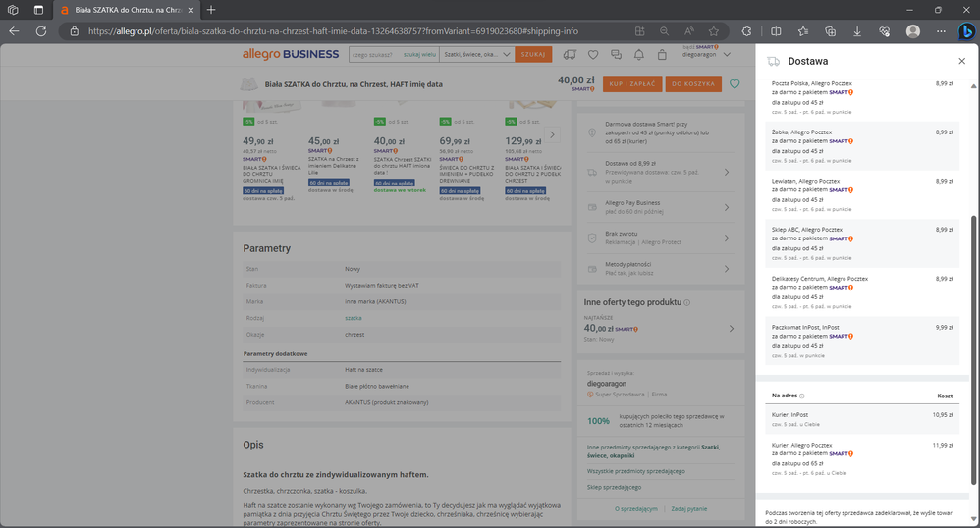Expand the diegoaragon account dropdown
Viewport: 980px width, 528px height.
click(728, 55)
